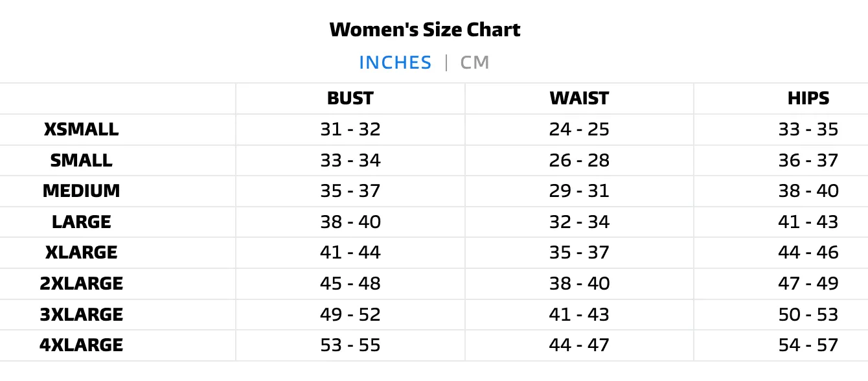Click the LARGE row label
The width and height of the screenshot is (868, 381).
click(82, 222)
